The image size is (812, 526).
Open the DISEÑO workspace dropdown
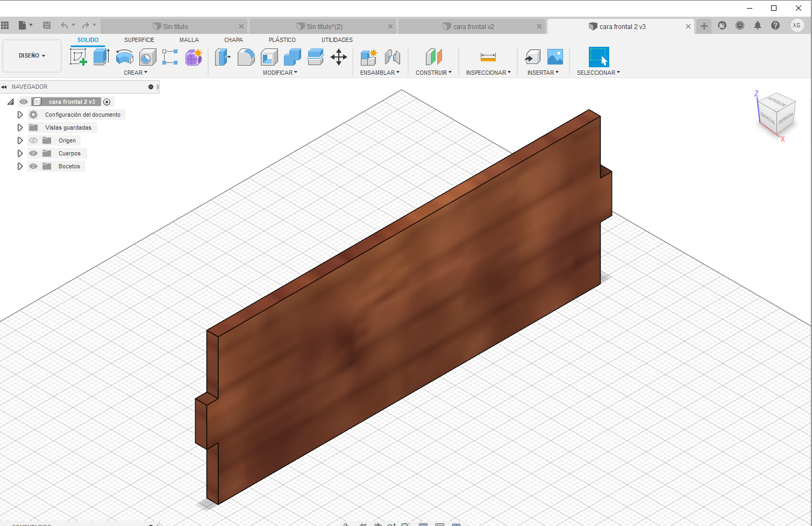tap(32, 55)
